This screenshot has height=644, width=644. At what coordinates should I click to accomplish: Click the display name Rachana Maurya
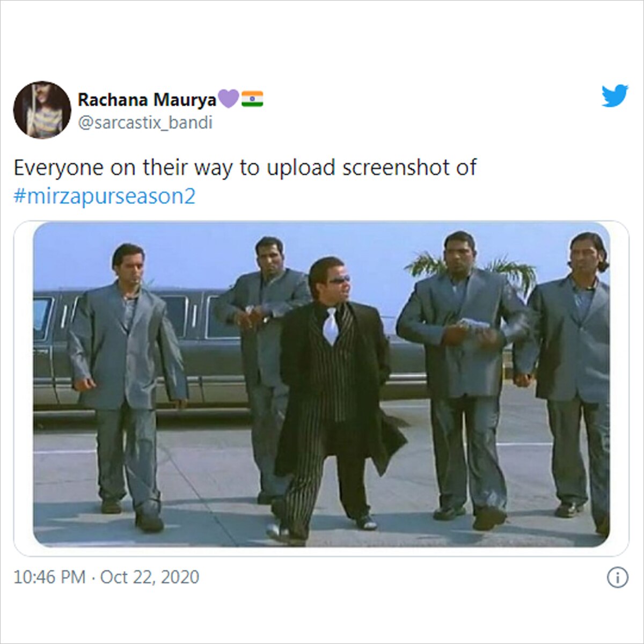point(147,99)
